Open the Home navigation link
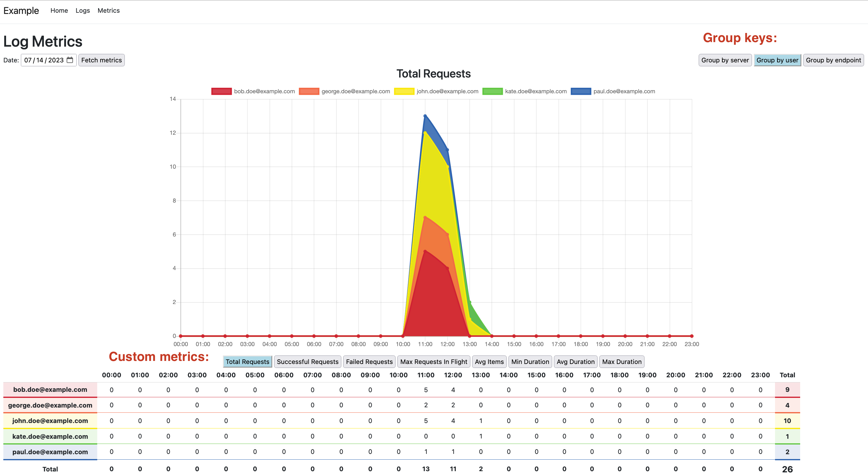The width and height of the screenshot is (868, 476). pyautogui.click(x=59, y=10)
